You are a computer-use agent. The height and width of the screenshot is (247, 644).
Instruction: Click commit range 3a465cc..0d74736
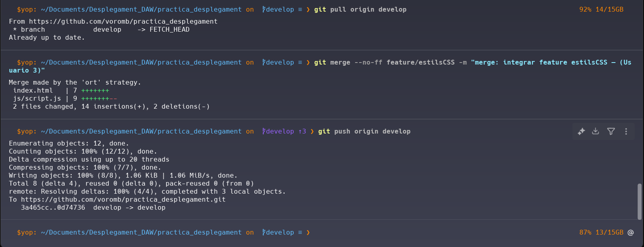[x=53, y=208]
